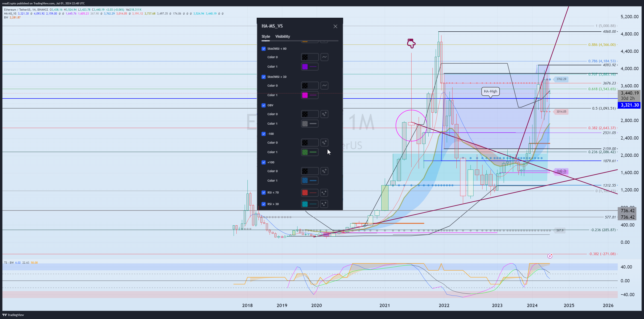Screen dimensions: 644x319
Task: Open the teal RSI > 30 color swatch
Action: pyautogui.click(x=310, y=204)
